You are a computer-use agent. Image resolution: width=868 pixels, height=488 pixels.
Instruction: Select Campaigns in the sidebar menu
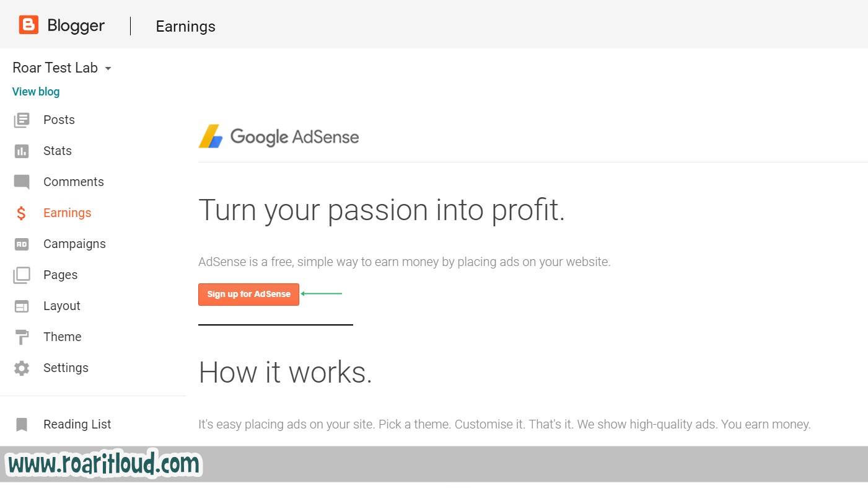coord(74,244)
